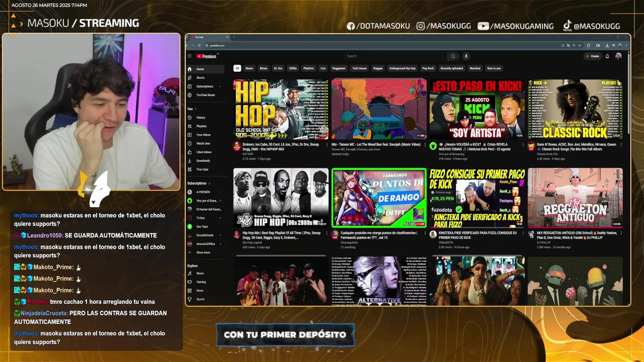Select the Recently uploaded chip
Viewport: 644px width, 362px height.
452,68
